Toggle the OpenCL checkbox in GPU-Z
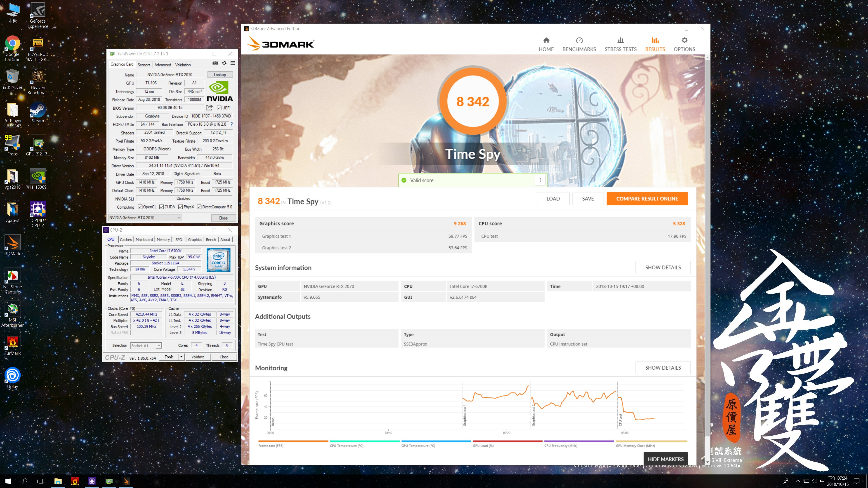Viewport: 868px width, 488px height. [x=140, y=207]
